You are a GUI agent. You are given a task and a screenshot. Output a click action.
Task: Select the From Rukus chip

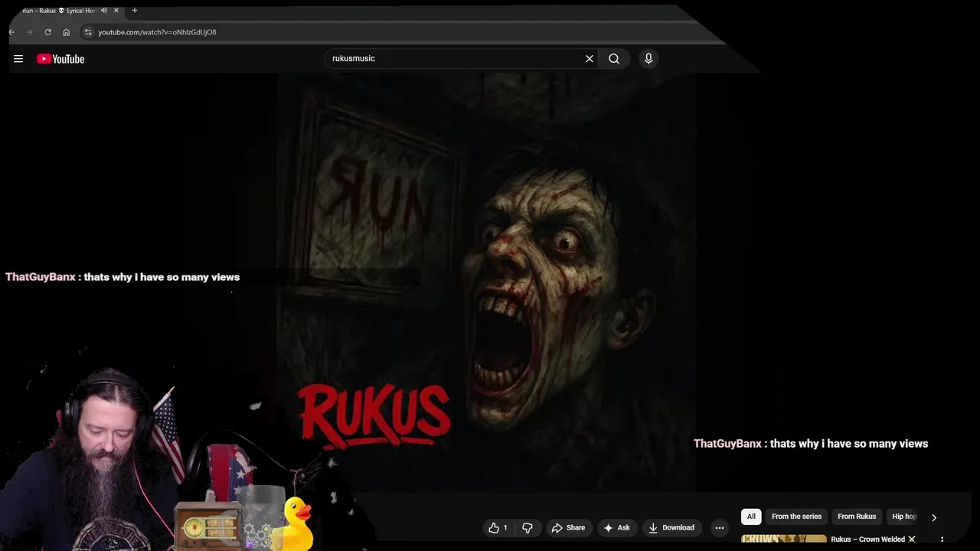pyautogui.click(x=857, y=517)
